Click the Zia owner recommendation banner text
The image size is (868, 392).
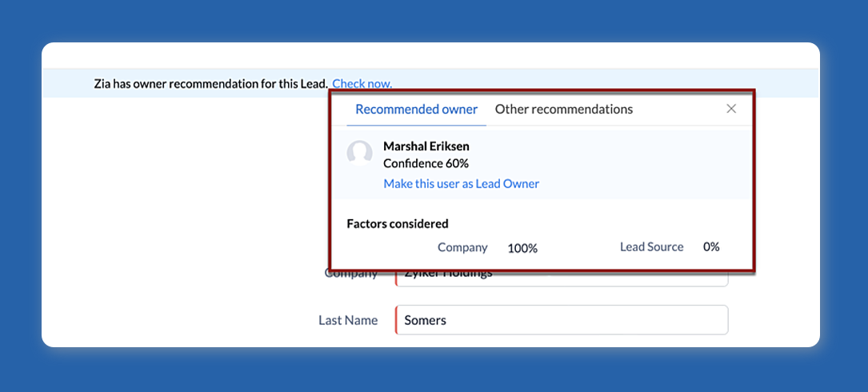point(210,83)
